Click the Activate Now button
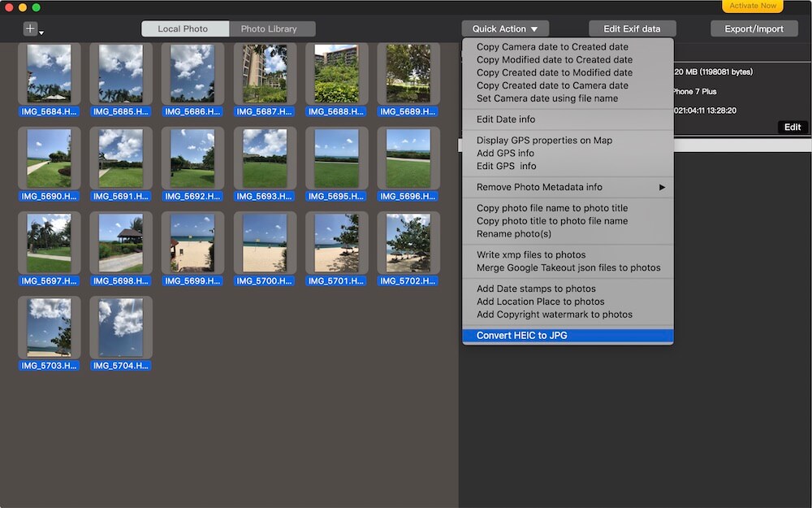The height and width of the screenshot is (508, 812). [752, 6]
